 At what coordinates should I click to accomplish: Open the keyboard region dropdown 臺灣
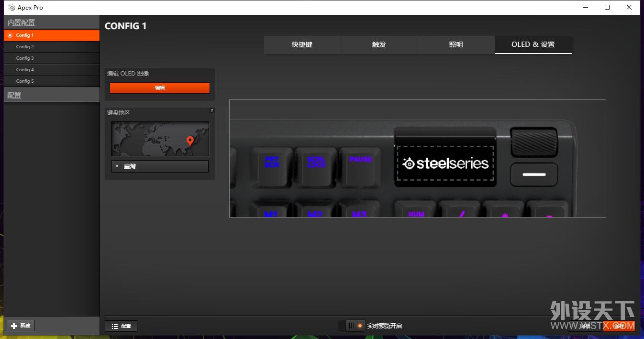pyautogui.click(x=160, y=166)
